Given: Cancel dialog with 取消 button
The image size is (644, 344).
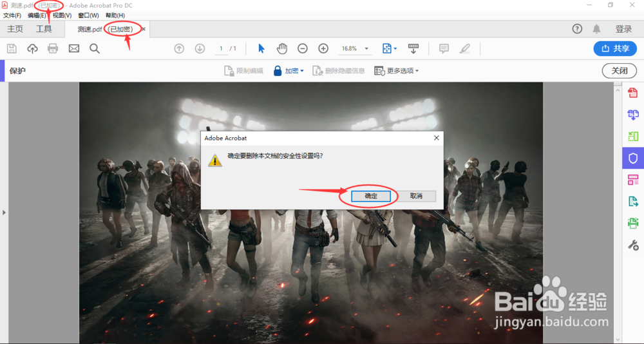Looking at the screenshot, I should [417, 196].
